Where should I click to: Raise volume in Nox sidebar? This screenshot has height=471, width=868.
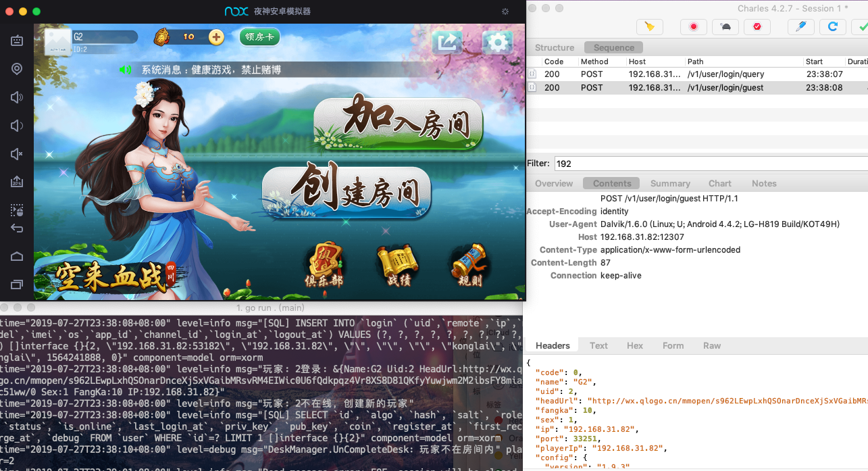point(17,97)
